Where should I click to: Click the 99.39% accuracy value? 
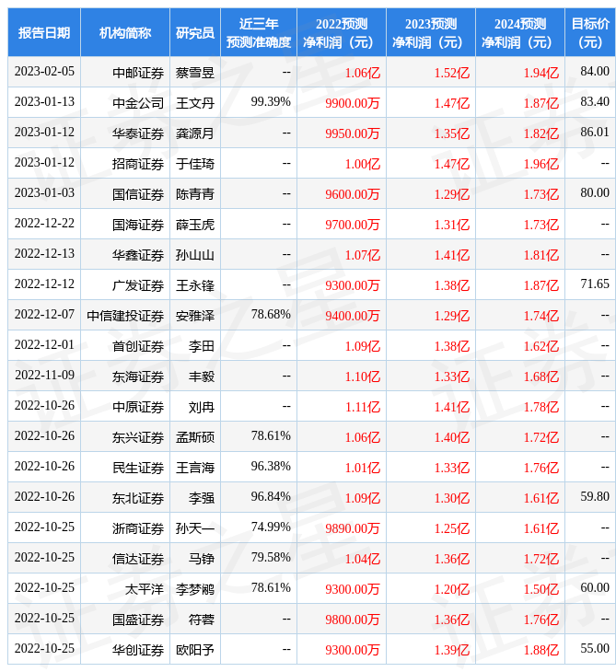(x=271, y=102)
